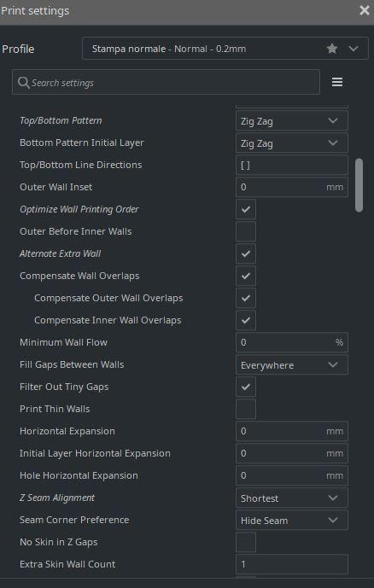Click the profile favorite star icon
Image resolution: width=374 pixels, height=588 pixels.
tap(332, 49)
